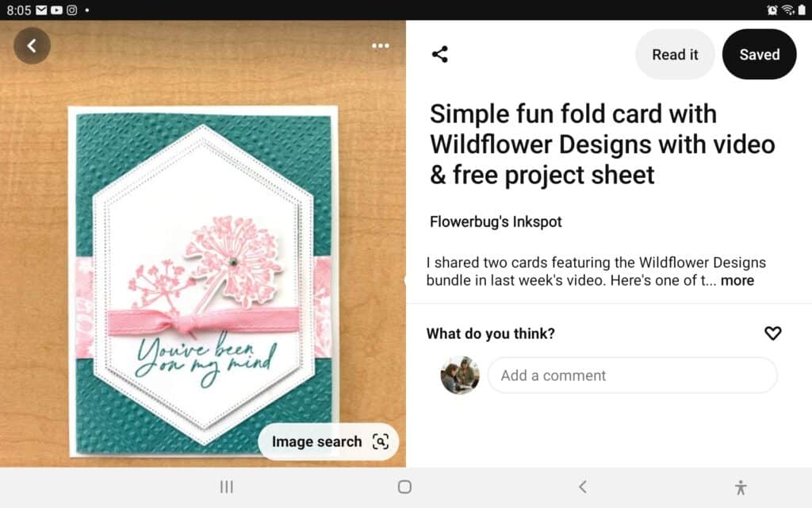Tap the share icon
This screenshot has width=812, height=508.
pos(439,54)
